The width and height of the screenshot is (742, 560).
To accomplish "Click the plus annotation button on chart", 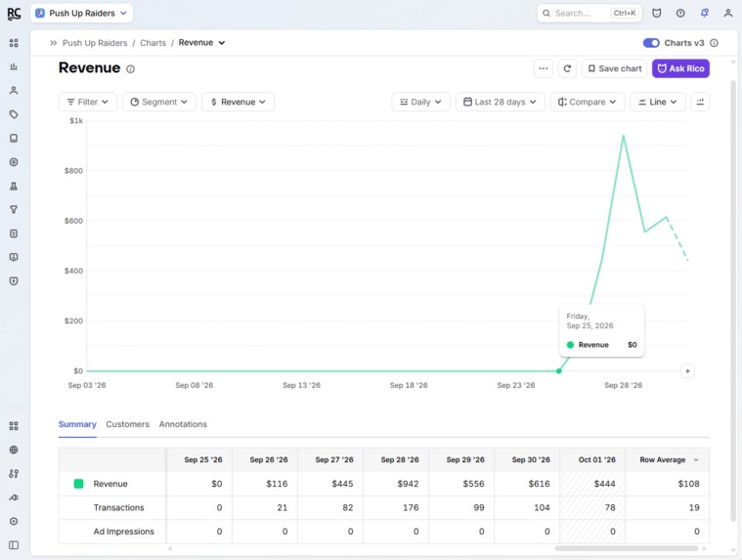I will click(687, 371).
